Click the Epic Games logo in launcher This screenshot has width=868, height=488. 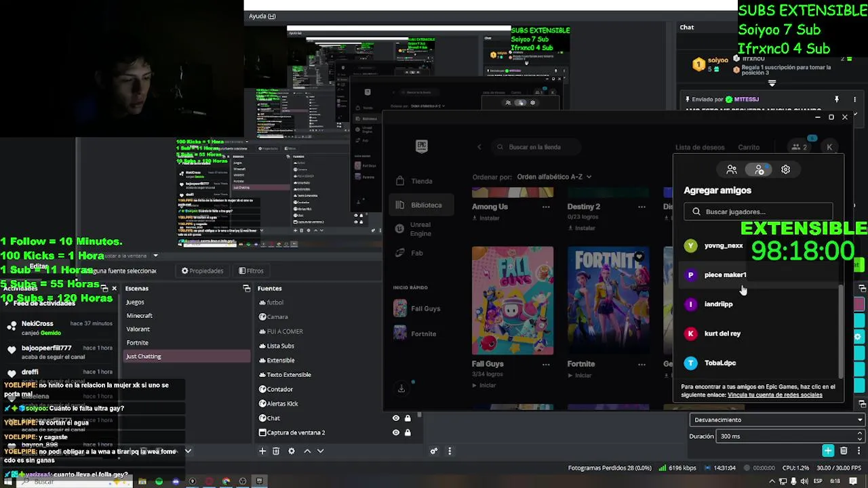pyautogui.click(x=422, y=146)
